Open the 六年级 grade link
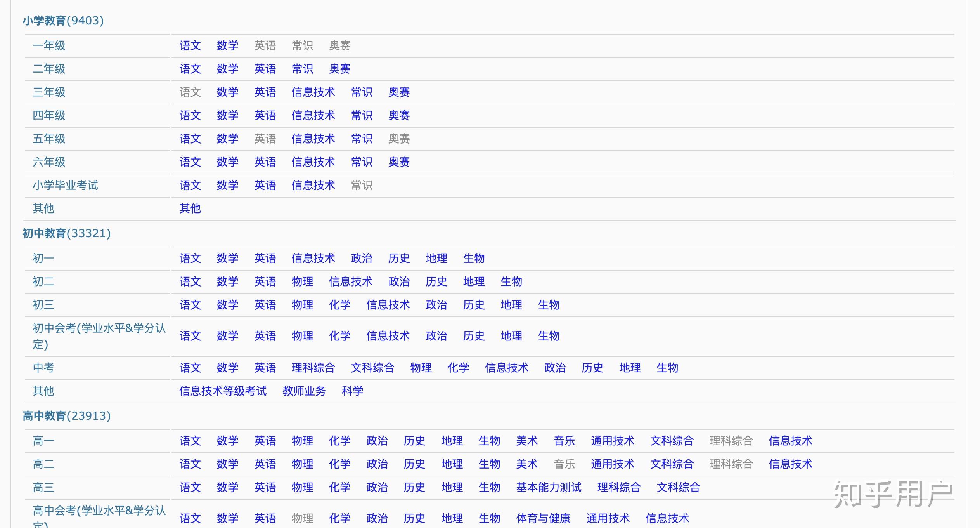 click(x=49, y=162)
